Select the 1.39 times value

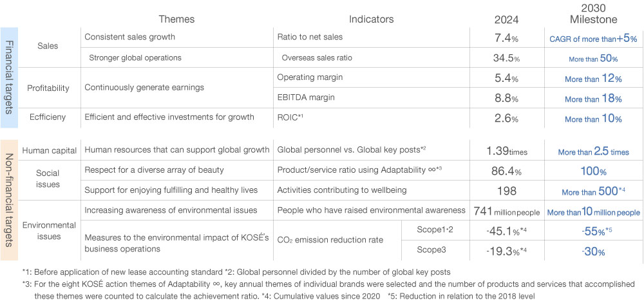(506, 150)
